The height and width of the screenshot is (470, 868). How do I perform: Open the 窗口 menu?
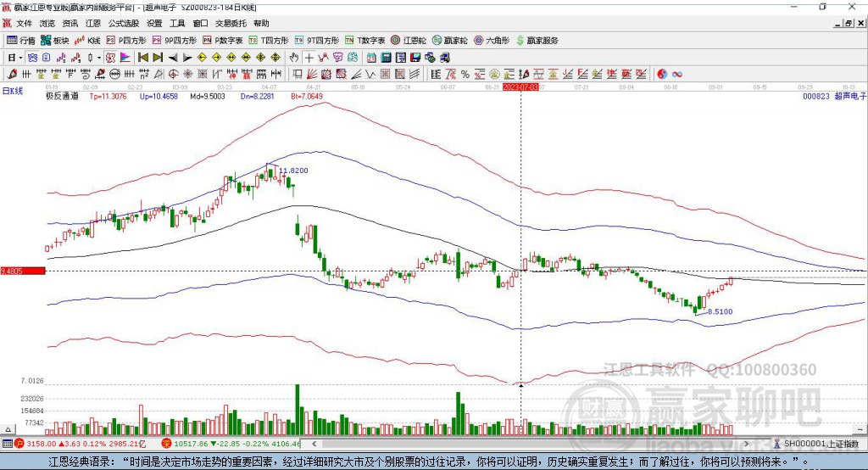tap(200, 23)
